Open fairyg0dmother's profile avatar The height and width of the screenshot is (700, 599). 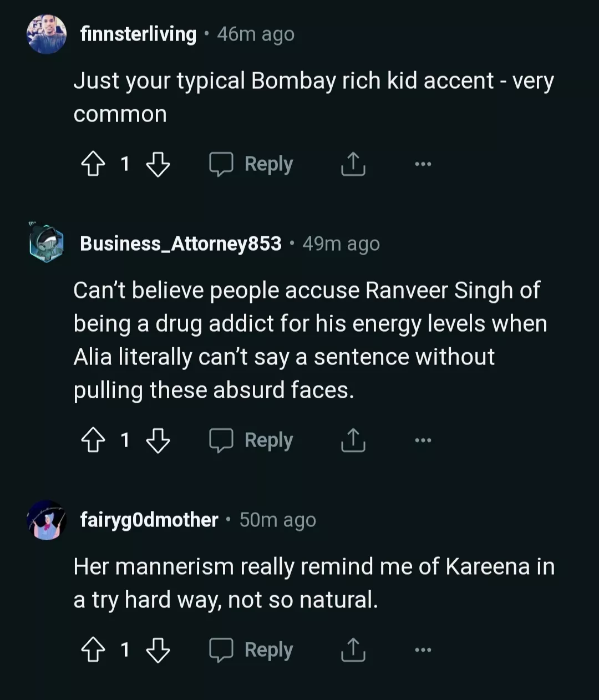click(47, 520)
